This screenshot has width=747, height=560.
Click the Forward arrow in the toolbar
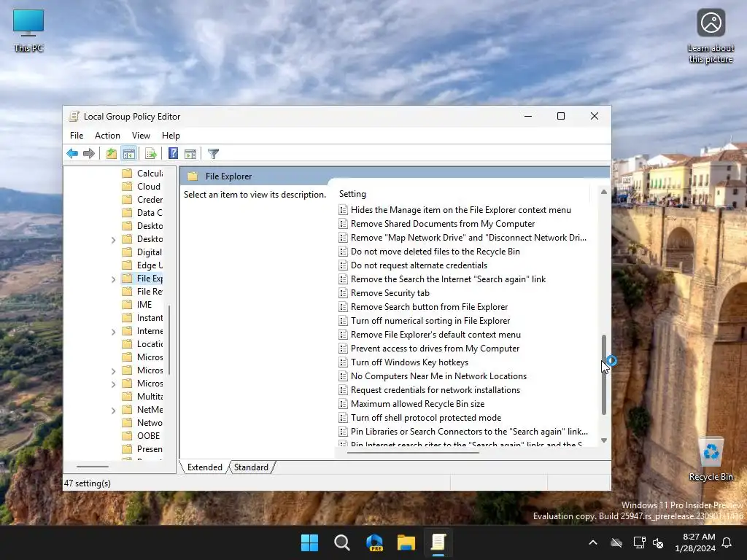pos(88,153)
